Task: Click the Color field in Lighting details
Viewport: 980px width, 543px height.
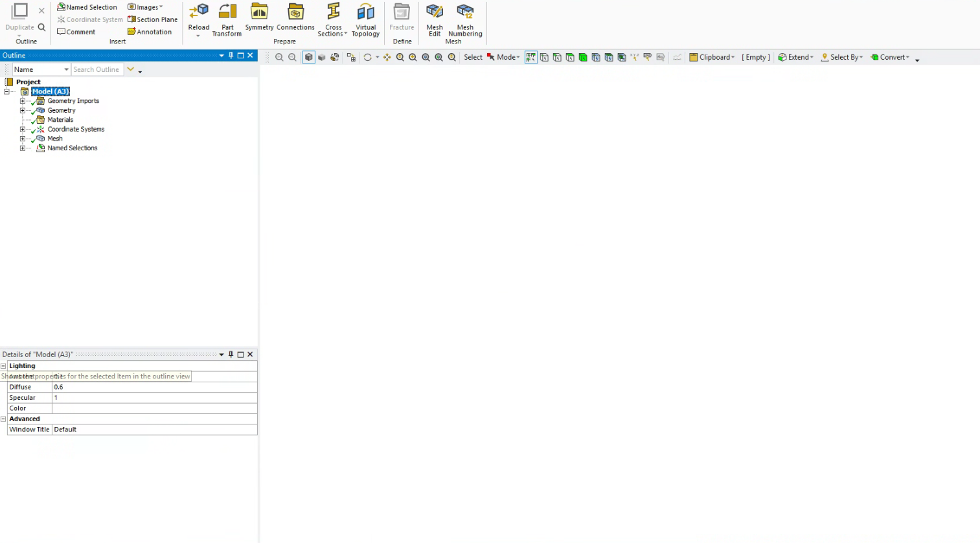Action: click(x=154, y=408)
